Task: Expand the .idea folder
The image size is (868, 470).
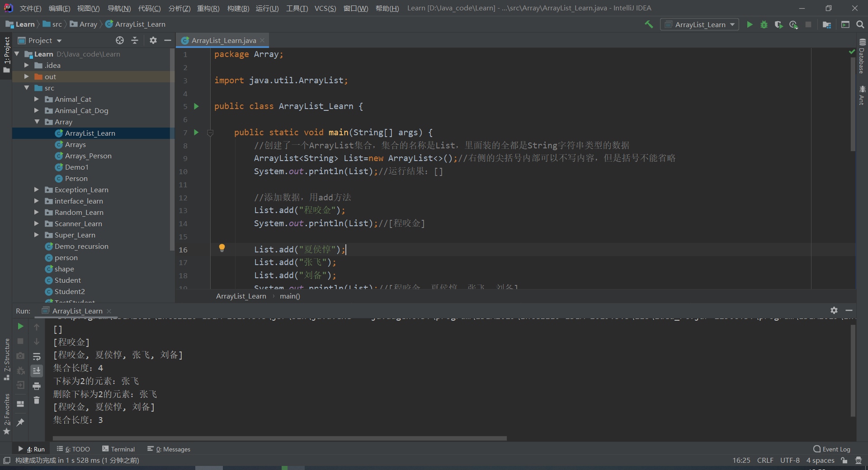Action: pos(27,65)
